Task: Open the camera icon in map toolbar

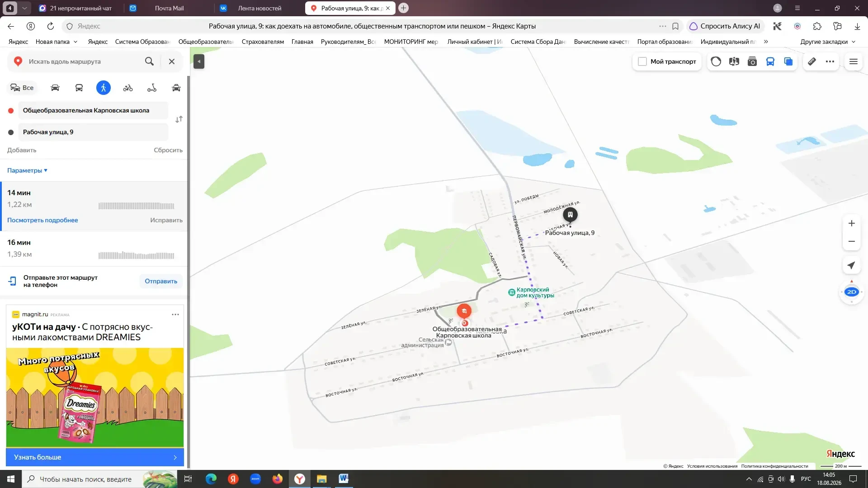Action: 752,61
